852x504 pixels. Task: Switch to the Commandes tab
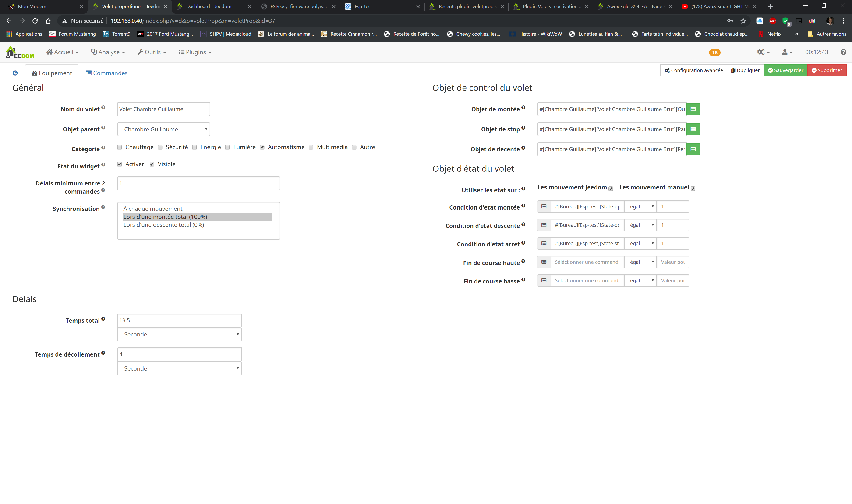pos(107,73)
